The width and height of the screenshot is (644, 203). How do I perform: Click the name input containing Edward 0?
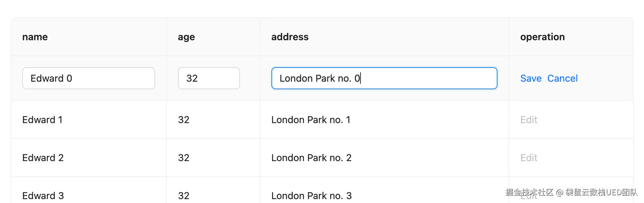(x=89, y=78)
